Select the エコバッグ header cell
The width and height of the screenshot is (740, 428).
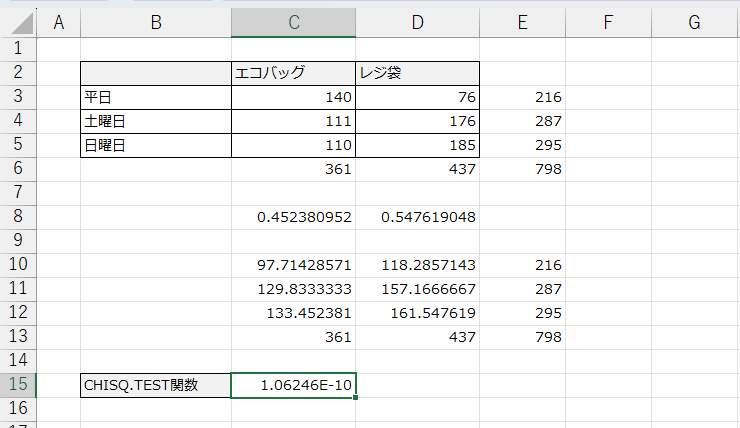[293, 73]
